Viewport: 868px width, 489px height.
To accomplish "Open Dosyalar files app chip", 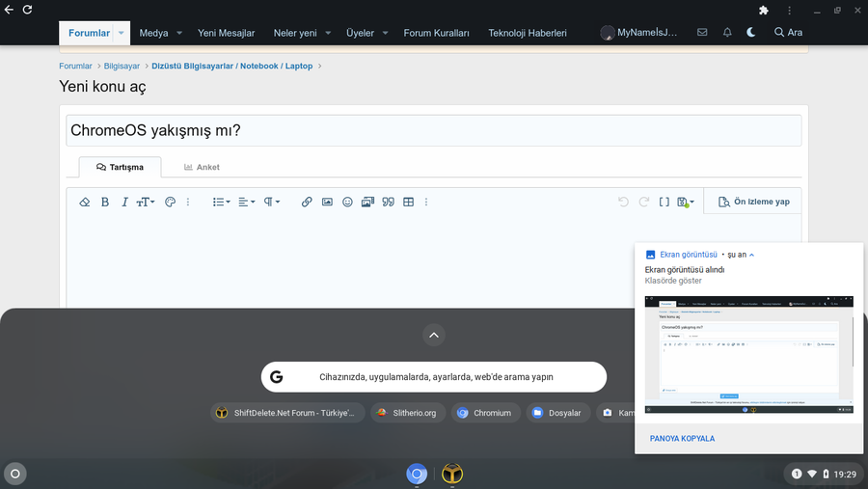I will pyautogui.click(x=558, y=413).
